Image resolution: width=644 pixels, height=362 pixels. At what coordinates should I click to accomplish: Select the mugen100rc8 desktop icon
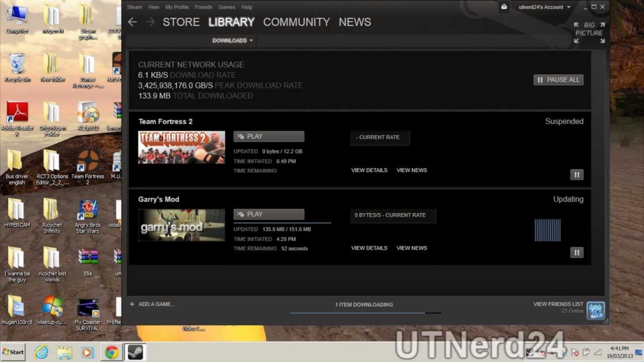tap(17, 311)
